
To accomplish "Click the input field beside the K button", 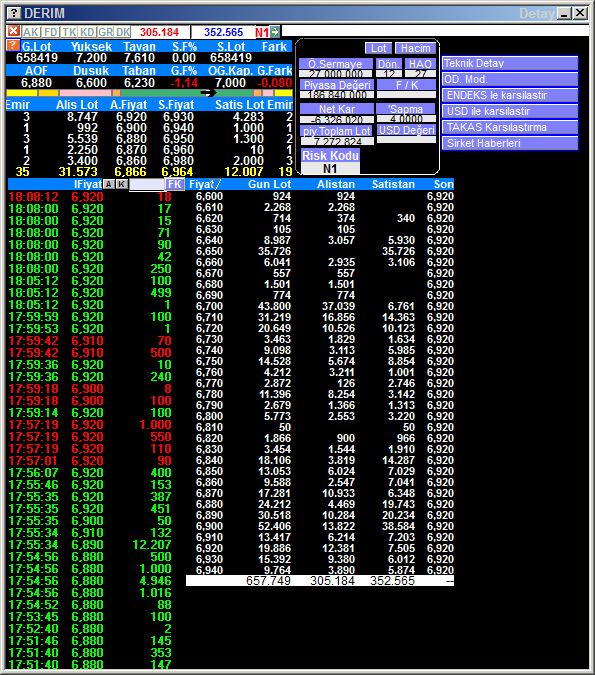I will (x=147, y=185).
